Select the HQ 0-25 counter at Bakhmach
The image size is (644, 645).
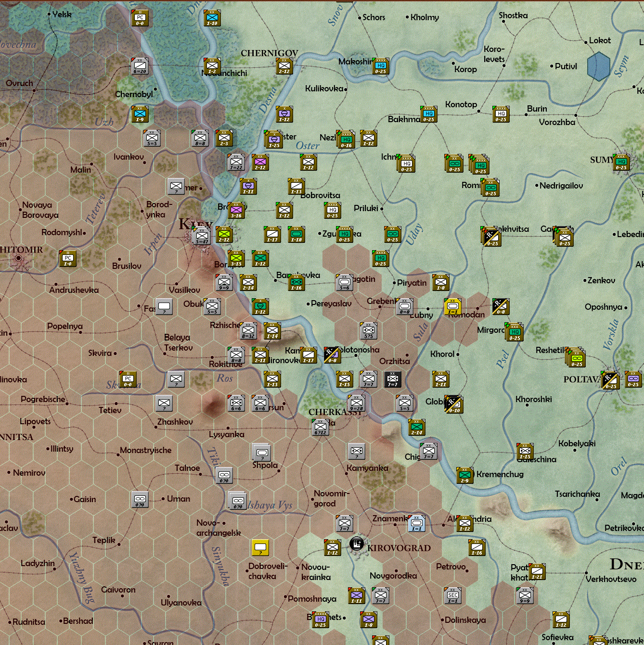tap(429, 114)
